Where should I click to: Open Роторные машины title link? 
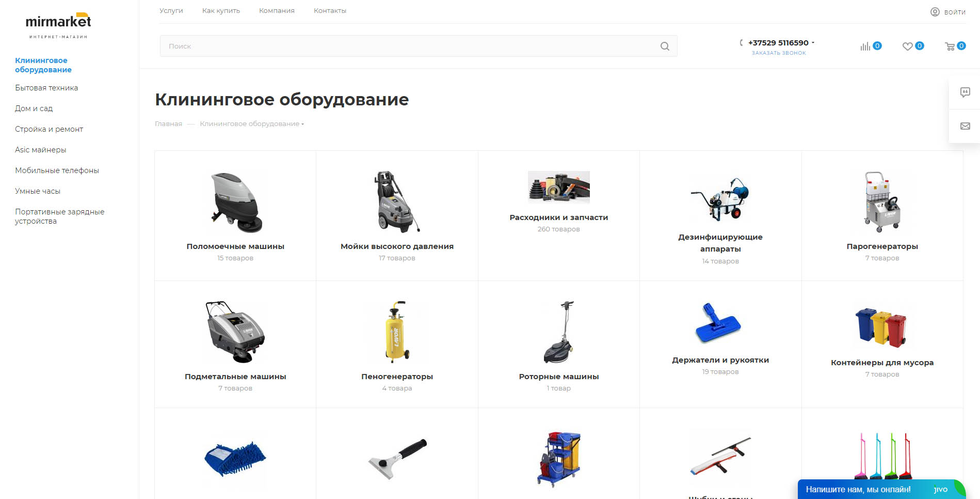559,377
